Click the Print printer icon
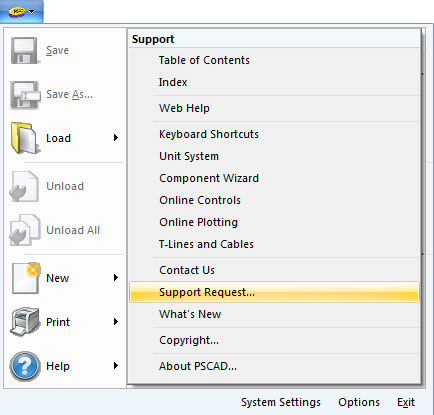 click(25, 322)
